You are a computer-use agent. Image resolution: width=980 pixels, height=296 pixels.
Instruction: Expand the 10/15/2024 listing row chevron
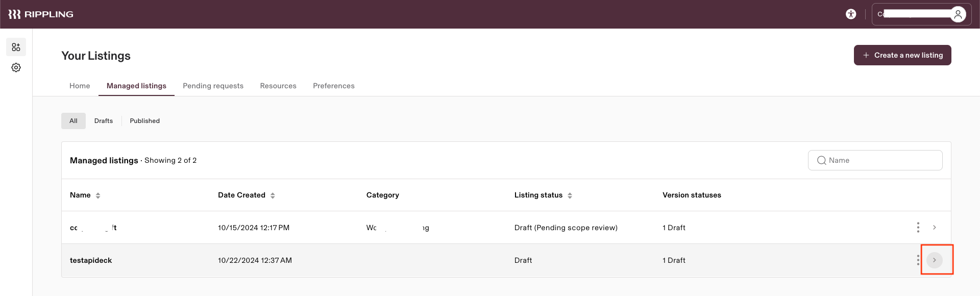[x=935, y=227]
